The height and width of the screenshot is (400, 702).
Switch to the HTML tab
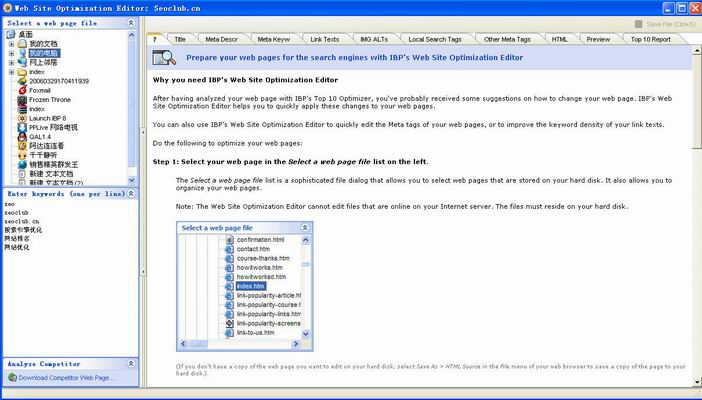[x=559, y=39]
